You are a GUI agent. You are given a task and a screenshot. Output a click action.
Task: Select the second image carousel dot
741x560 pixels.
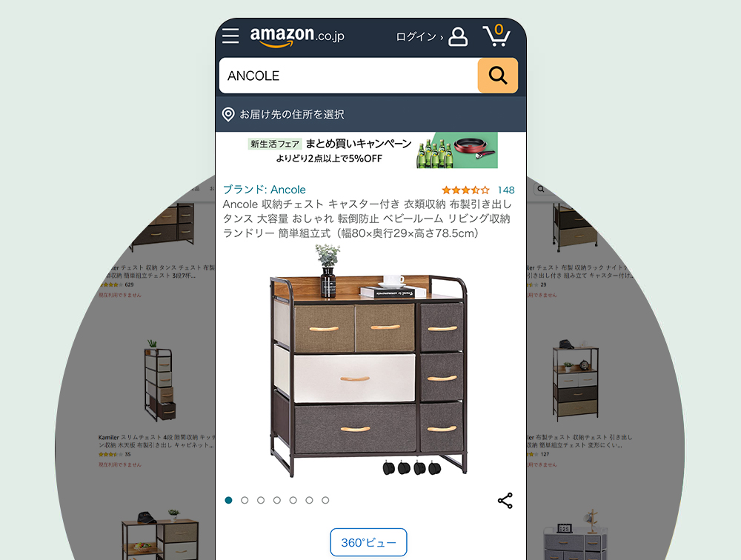click(x=245, y=500)
